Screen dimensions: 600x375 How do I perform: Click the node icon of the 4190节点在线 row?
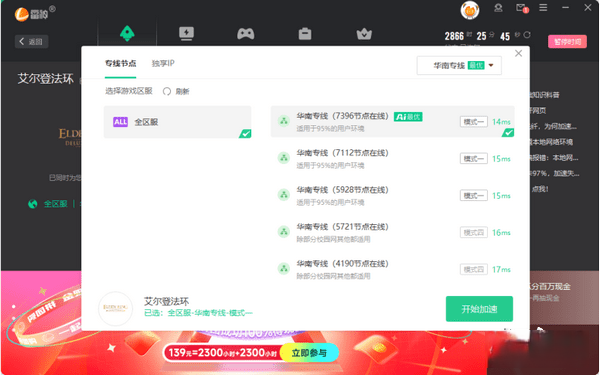point(284,269)
